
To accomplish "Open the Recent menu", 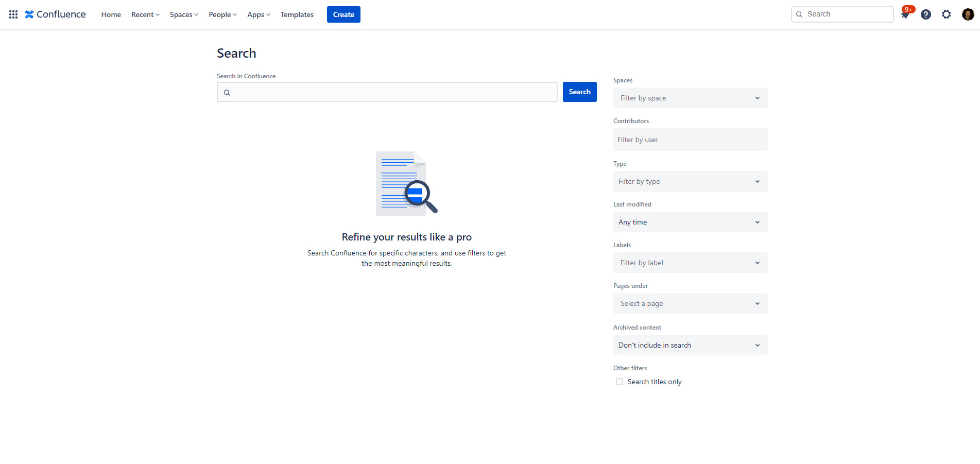I will [145, 14].
